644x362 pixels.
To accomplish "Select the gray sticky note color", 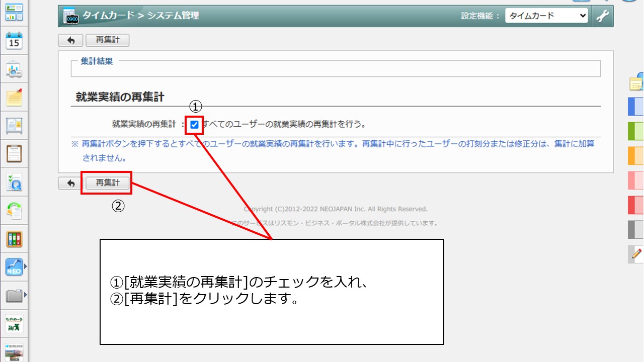I will click(636, 230).
